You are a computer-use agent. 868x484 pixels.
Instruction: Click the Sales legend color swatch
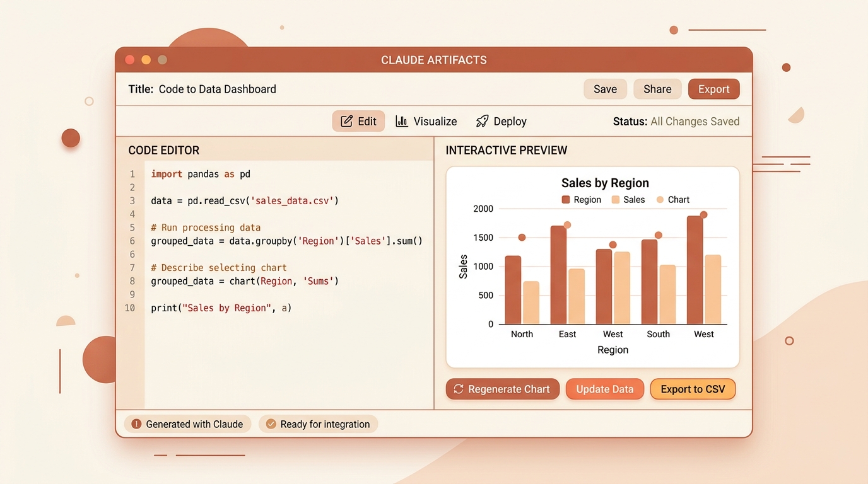(x=615, y=200)
